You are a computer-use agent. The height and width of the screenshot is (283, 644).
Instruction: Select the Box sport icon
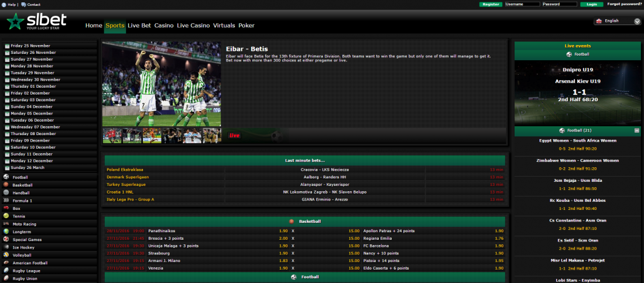pyautogui.click(x=6, y=208)
